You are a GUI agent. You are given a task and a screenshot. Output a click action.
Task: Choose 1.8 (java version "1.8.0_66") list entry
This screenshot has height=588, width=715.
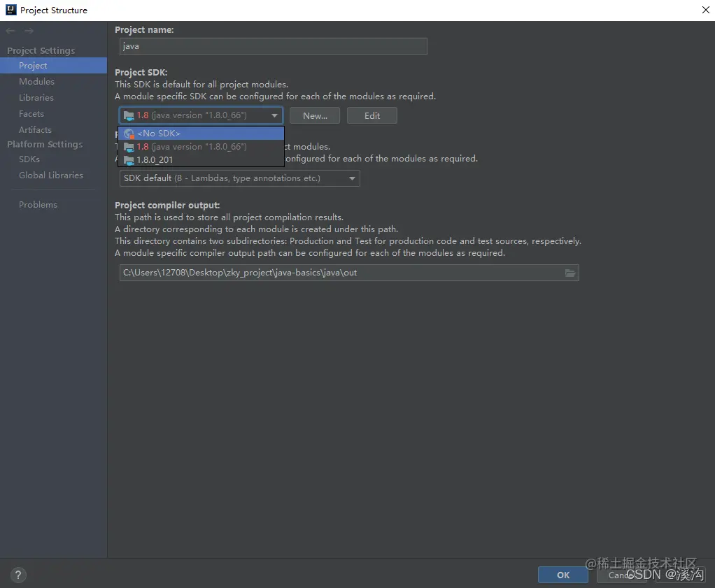201,147
